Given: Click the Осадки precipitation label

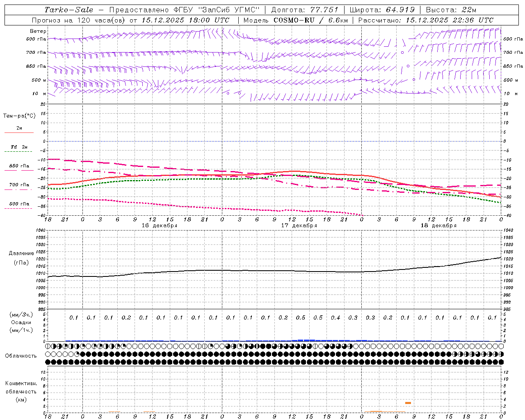Looking at the screenshot, I should coord(21,322).
